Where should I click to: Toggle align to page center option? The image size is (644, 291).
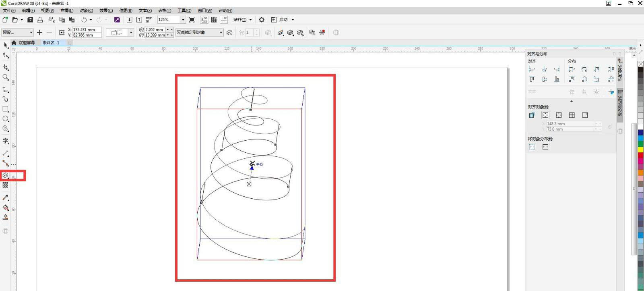tap(559, 115)
